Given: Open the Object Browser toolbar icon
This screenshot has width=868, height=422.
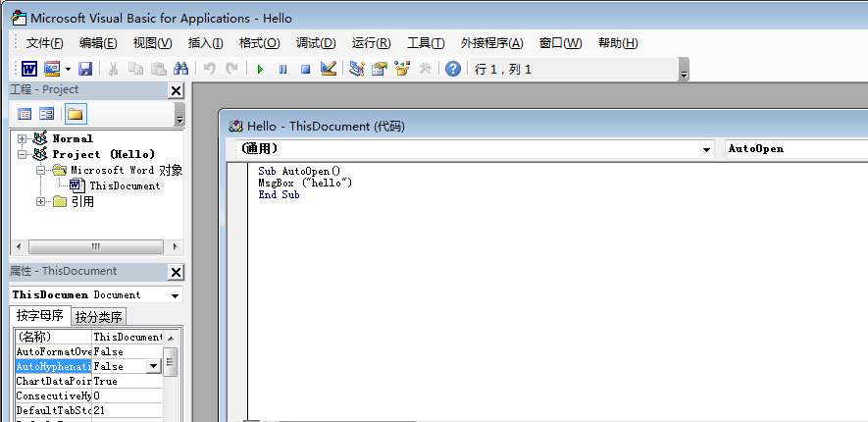Looking at the screenshot, I should pyautogui.click(x=402, y=70).
